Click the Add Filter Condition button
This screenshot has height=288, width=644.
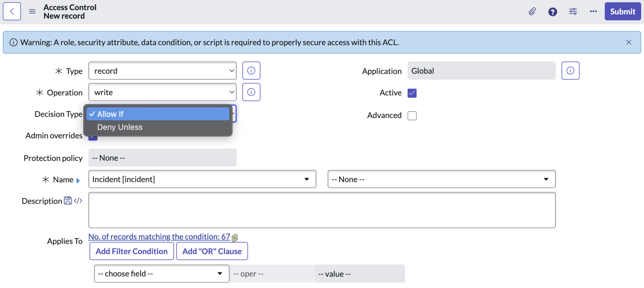[131, 251]
